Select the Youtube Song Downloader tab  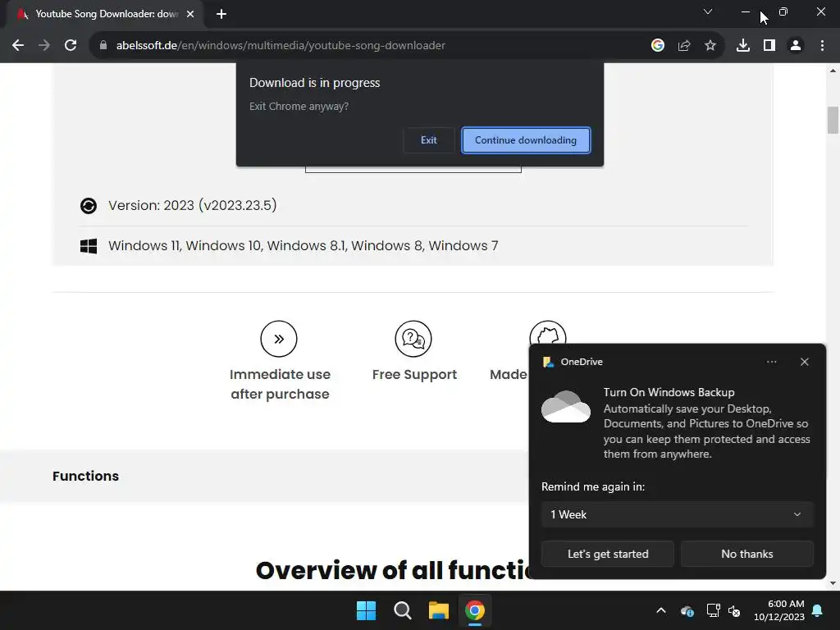click(105, 14)
